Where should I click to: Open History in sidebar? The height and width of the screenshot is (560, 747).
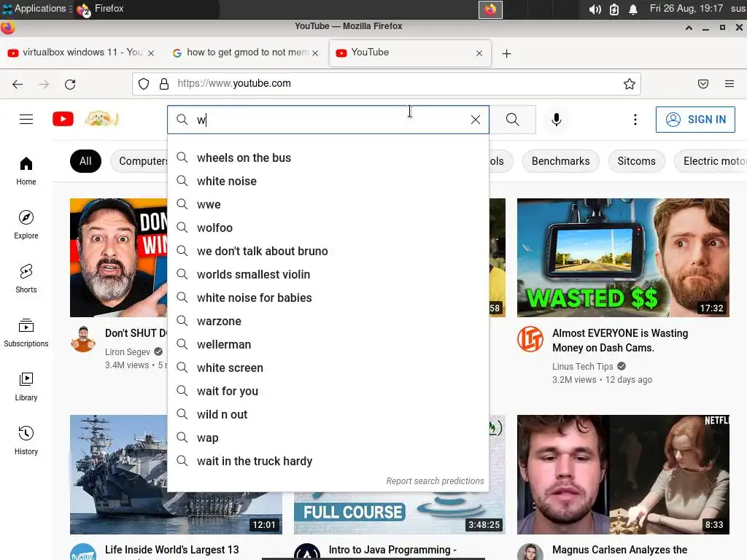coord(26,440)
